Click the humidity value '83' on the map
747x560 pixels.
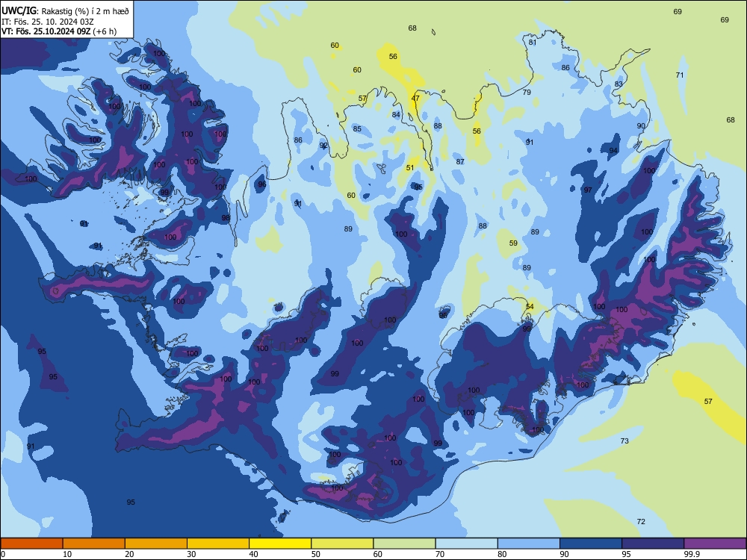click(619, 84)
